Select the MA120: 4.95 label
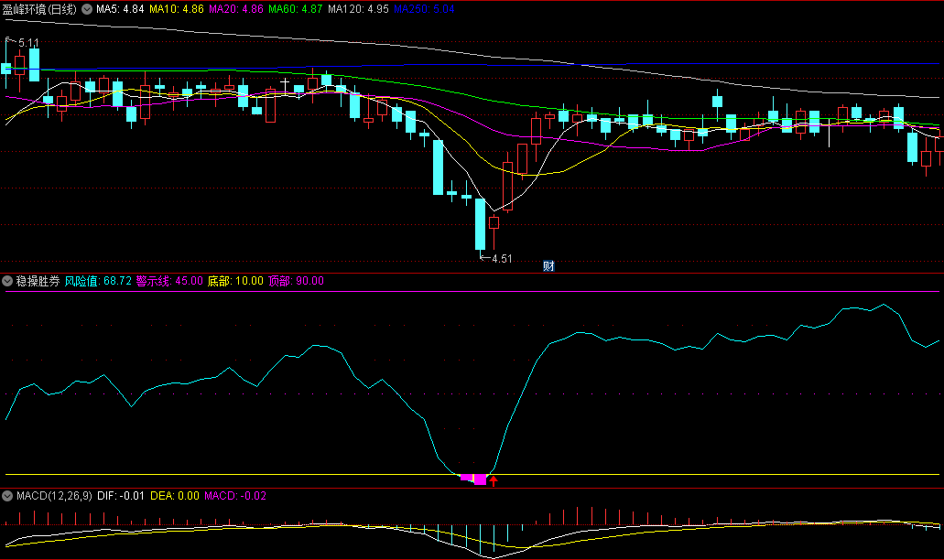Screen dimensions: 944x560 (358, 9)
